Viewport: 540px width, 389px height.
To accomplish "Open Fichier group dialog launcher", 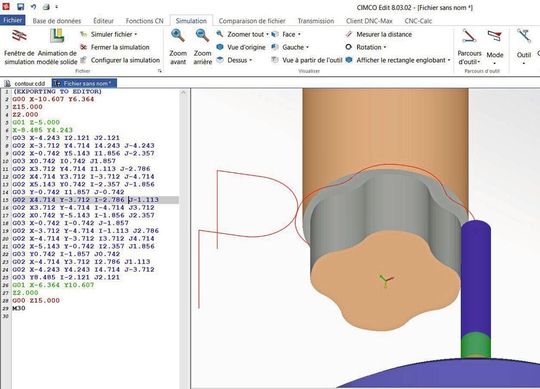I will point(159,71).
